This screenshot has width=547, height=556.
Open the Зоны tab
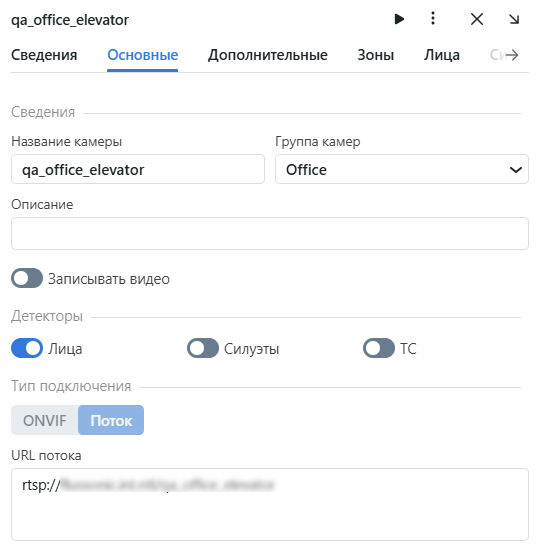375,55
